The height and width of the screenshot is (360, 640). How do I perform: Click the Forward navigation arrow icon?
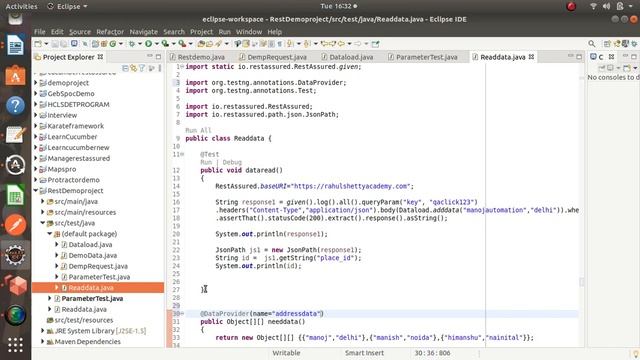click(358, 44)
